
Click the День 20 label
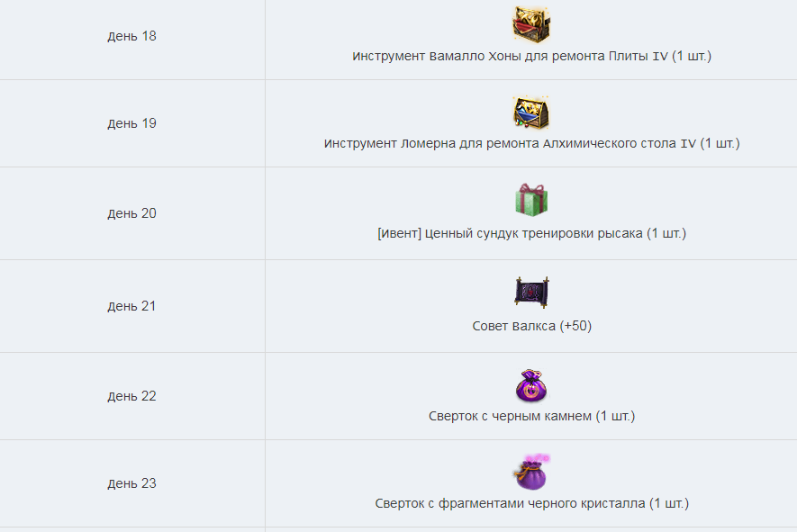pos(131,213)
